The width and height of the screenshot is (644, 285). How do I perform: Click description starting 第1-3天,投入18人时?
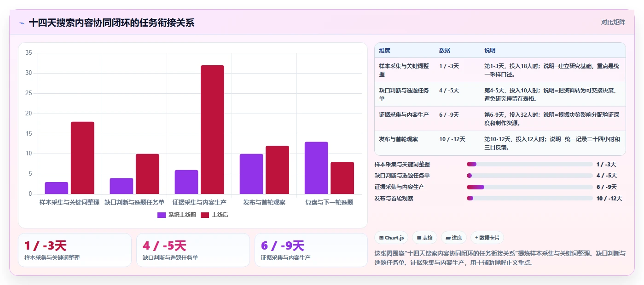[x=552, y=70]
